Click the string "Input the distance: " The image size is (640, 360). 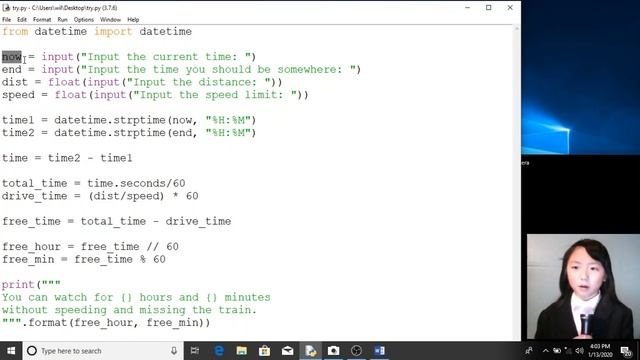point(198,82)
